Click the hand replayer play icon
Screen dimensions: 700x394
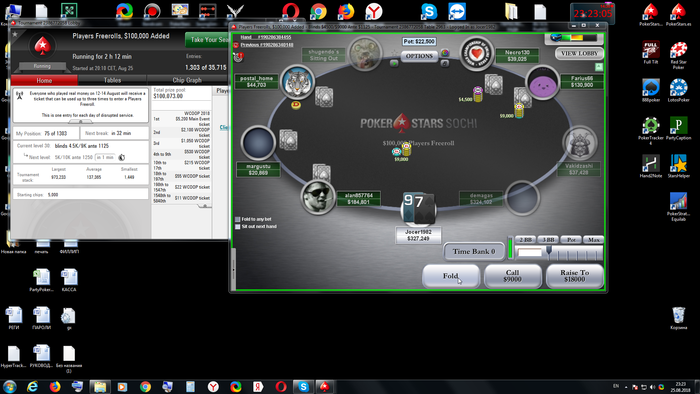pos(394,63)
